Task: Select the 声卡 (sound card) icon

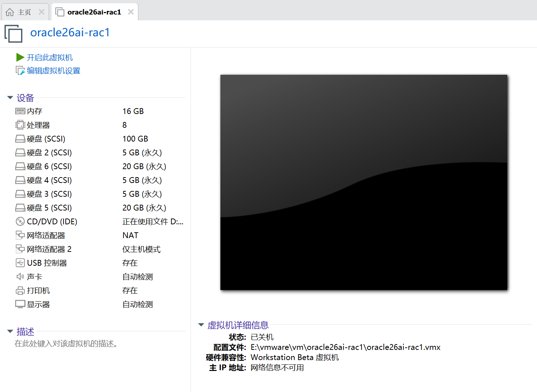Action: point(20,277)
